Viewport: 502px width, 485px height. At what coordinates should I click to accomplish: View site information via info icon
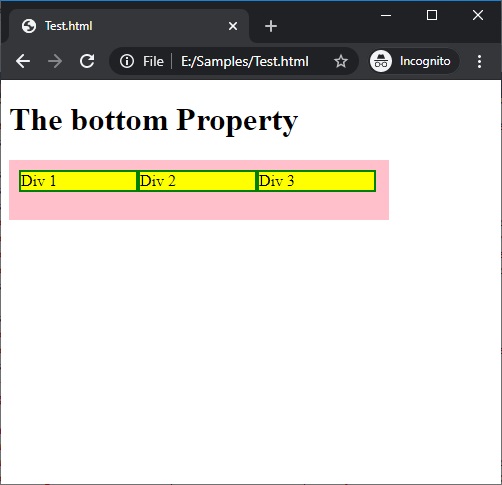(x=127, y=61)
